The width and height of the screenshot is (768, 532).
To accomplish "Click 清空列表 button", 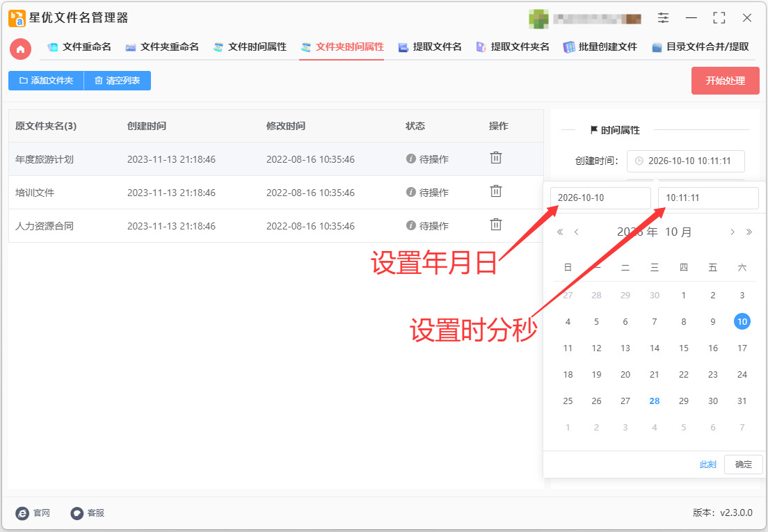I will 118,81.
